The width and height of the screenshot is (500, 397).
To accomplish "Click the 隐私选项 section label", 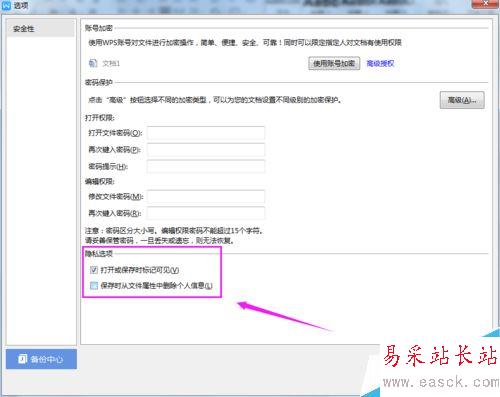I will (x=99, y=254).
